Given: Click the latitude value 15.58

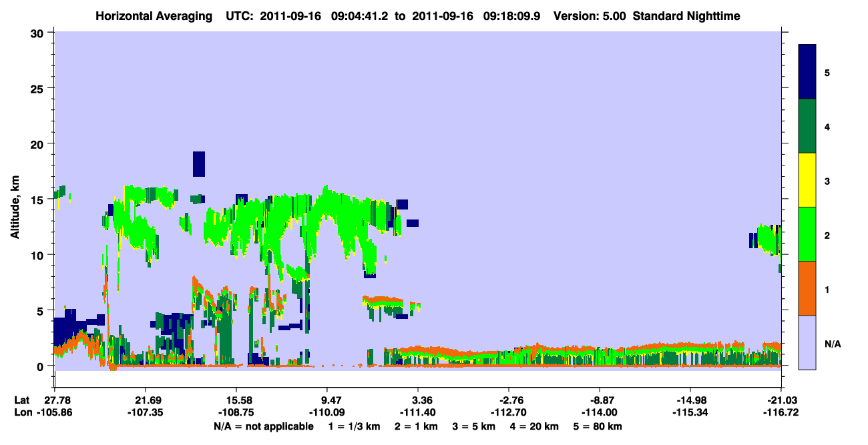Looking at the screenshot, I should (x=236, y=400).
